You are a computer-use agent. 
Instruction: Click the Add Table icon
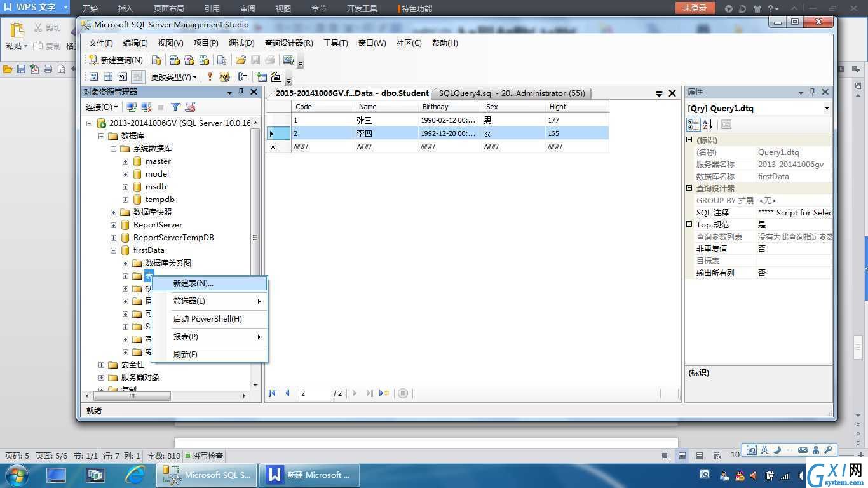pos(261,77)
